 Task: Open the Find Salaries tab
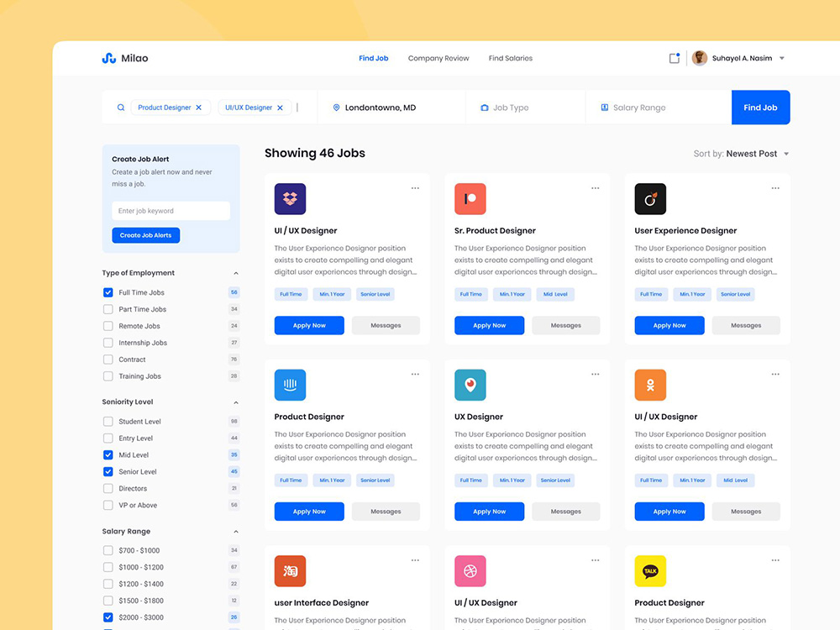click(x=510, y=59)
